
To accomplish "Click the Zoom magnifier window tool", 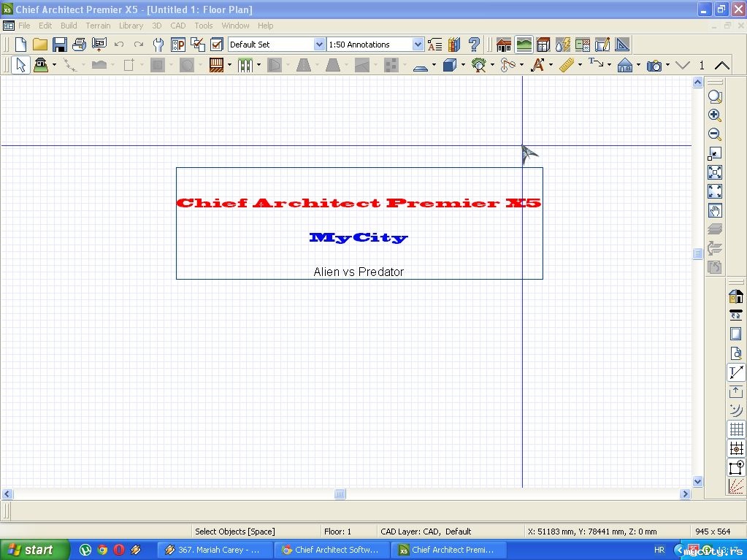I will point(715,96).
